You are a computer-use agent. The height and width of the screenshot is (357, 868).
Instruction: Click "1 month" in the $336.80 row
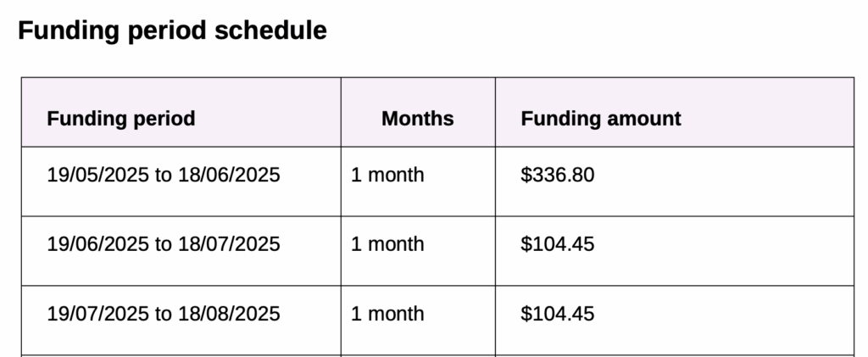(x=387, y=176)
